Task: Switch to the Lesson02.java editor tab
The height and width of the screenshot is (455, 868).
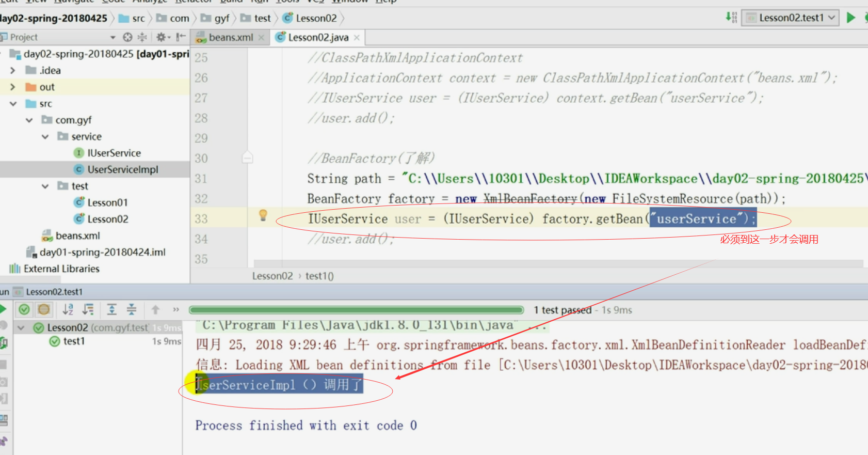Action: (318, 37)
